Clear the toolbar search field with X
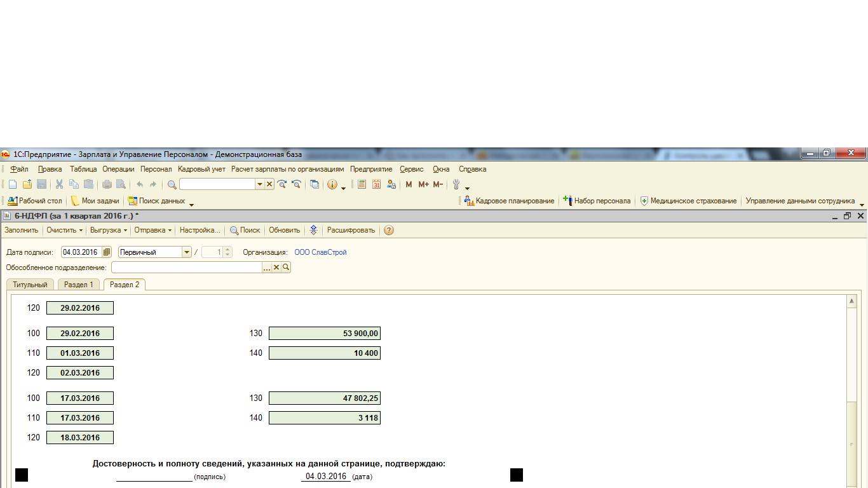This screenshot has width=868, height=488. (x=269, y=184)
